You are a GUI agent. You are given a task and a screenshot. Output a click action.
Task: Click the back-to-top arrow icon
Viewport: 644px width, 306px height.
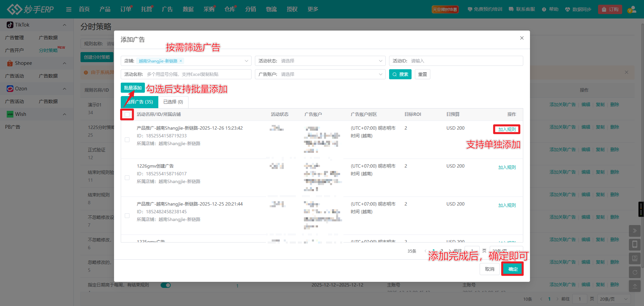(x=635, y=286)
